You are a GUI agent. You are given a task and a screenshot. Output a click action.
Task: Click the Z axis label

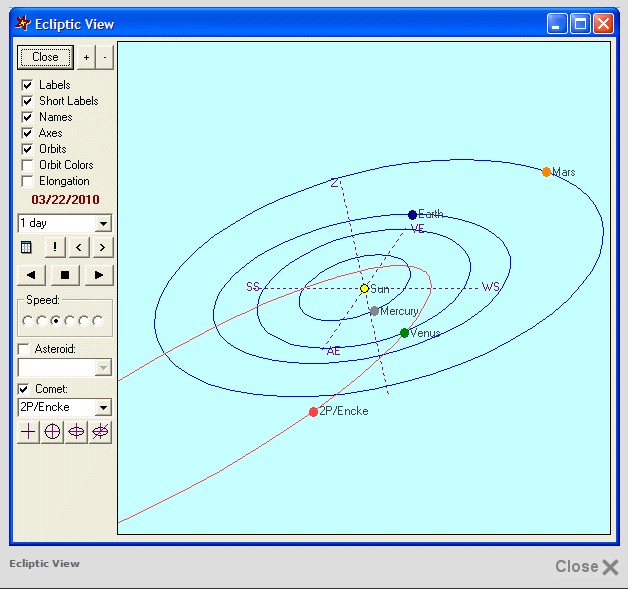tap(335, 183)
